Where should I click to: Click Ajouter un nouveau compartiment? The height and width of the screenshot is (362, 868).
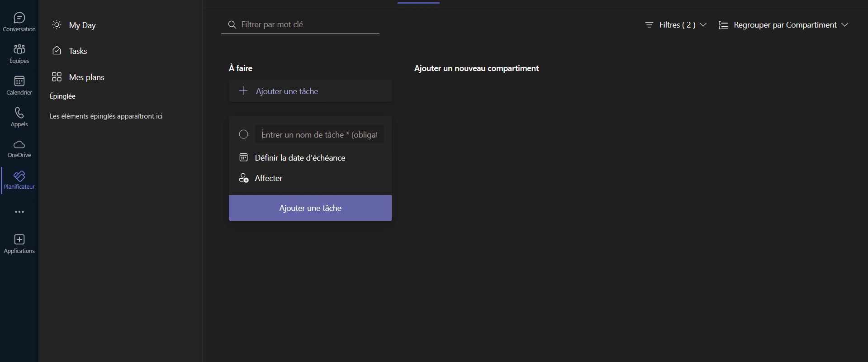coord(476,68)
